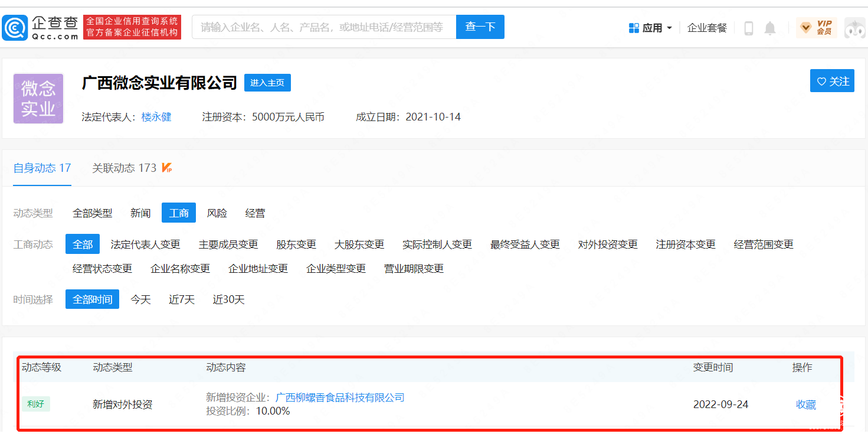Open the user avatar in header
Image resolution: width=868 pixels, height=437 pixels.
pos(855,28)
